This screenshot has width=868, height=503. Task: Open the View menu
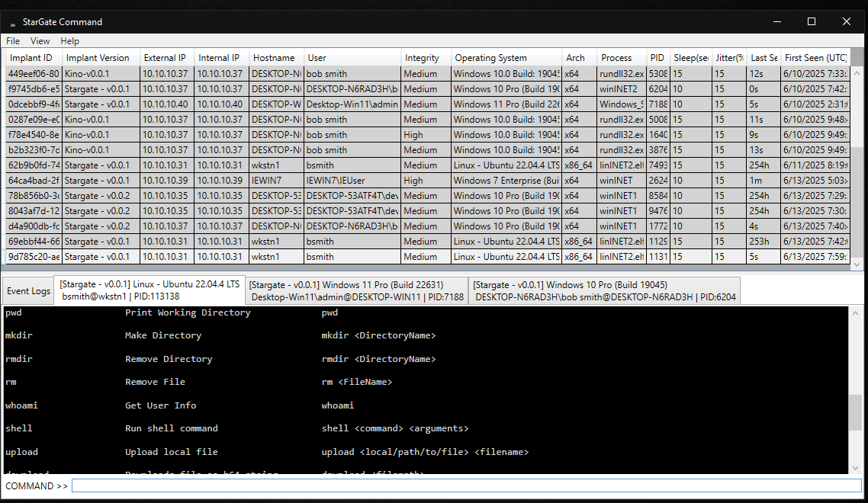40,41
